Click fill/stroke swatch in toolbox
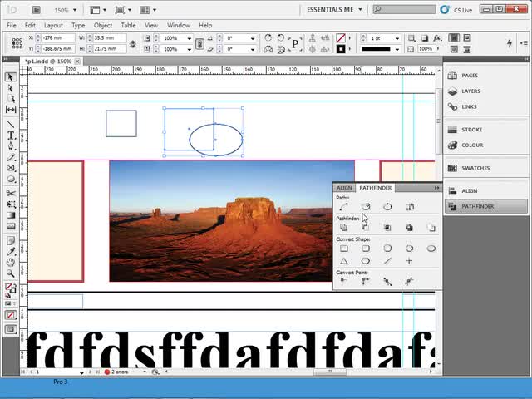The width and height of the screenshot is (532, 399). click(x=11, y=288)
